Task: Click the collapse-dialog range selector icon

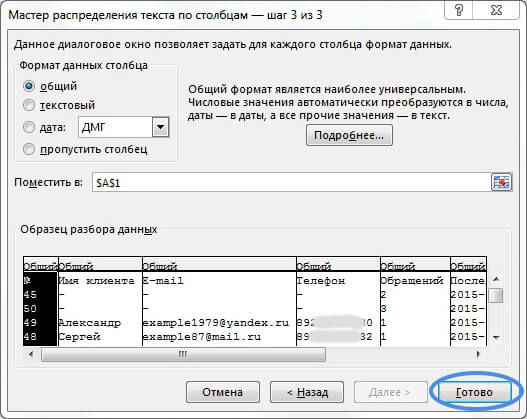Action: click(x=501, y=182)
